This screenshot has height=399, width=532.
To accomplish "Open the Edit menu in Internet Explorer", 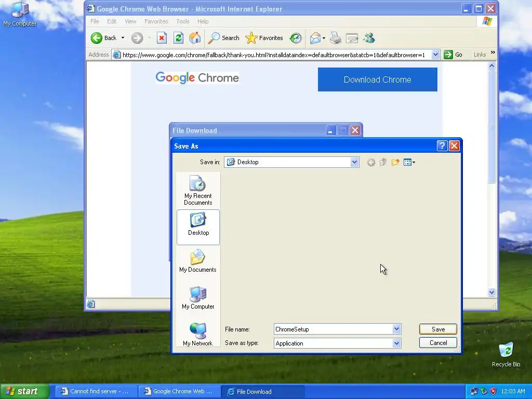I will pos(112,21).
